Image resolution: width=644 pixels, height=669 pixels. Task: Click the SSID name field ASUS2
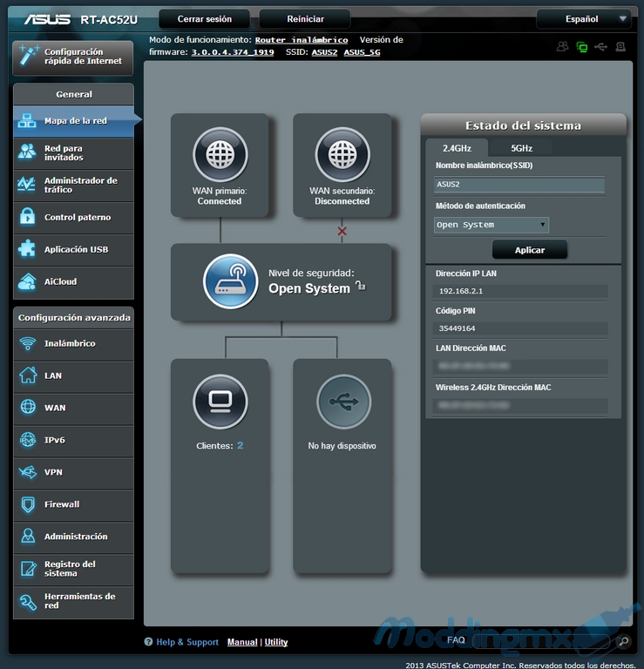point(519,185)
